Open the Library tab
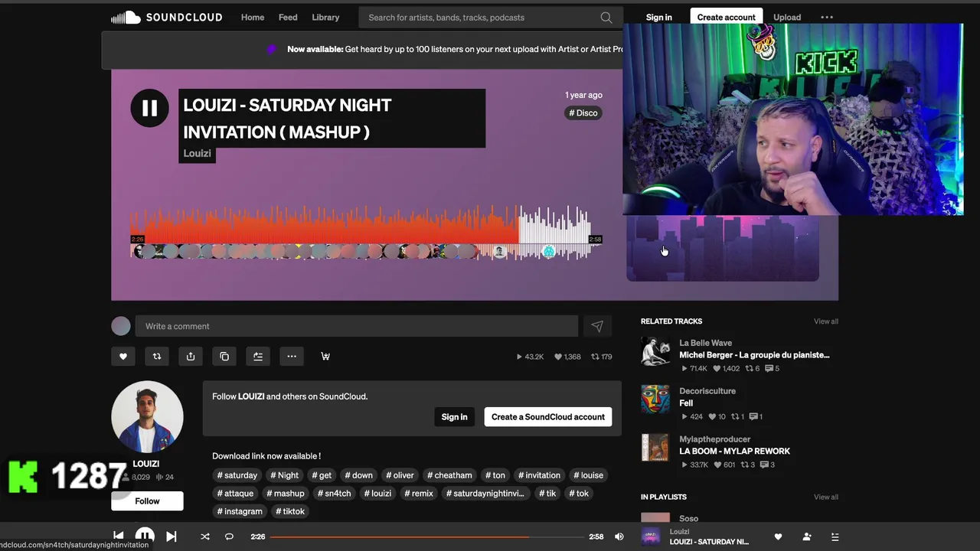This screenshot has width=980, height=551. coord(325,17)
